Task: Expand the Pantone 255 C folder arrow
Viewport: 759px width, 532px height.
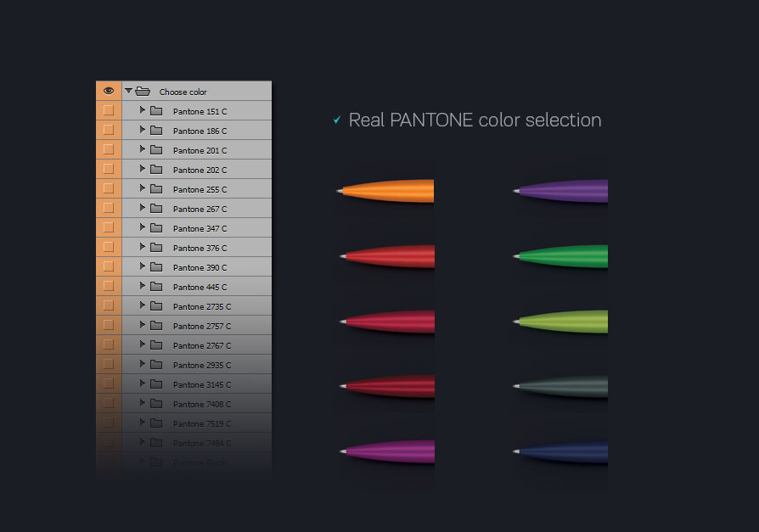Action: coord(143,188)
